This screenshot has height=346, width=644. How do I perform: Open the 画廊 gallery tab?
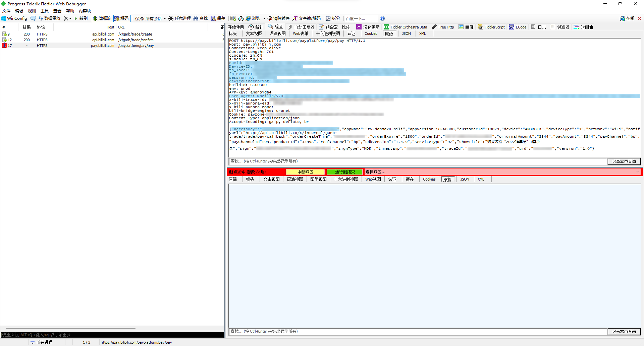point(466,27)
